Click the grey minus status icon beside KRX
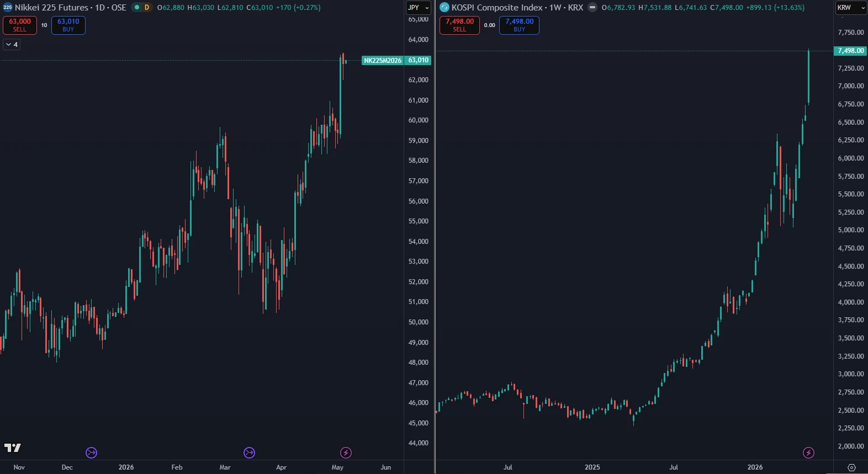 coord(592,7)
